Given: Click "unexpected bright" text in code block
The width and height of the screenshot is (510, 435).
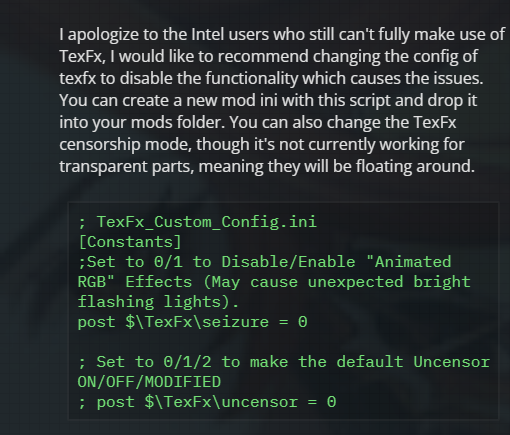Looking at the screenshot, I should (x=389, y=282).
